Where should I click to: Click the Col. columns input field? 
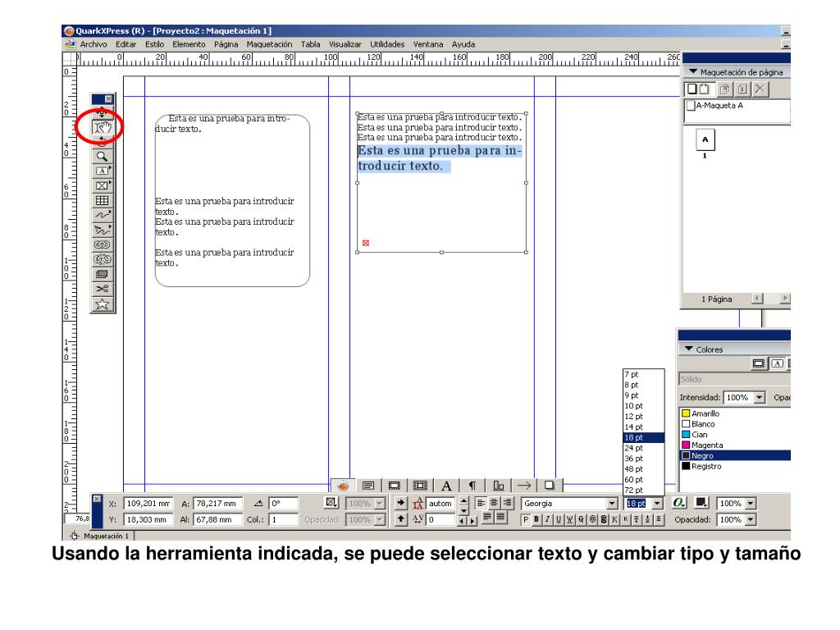283,519
